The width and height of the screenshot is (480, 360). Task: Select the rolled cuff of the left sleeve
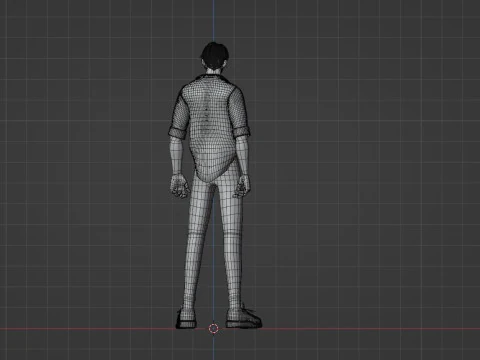[178, 133]
